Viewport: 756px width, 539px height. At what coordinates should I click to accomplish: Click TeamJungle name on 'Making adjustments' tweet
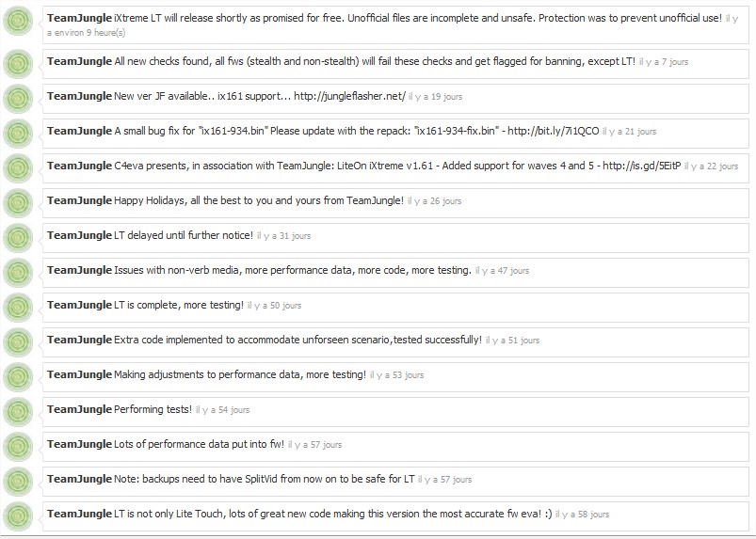coord(79,374)
